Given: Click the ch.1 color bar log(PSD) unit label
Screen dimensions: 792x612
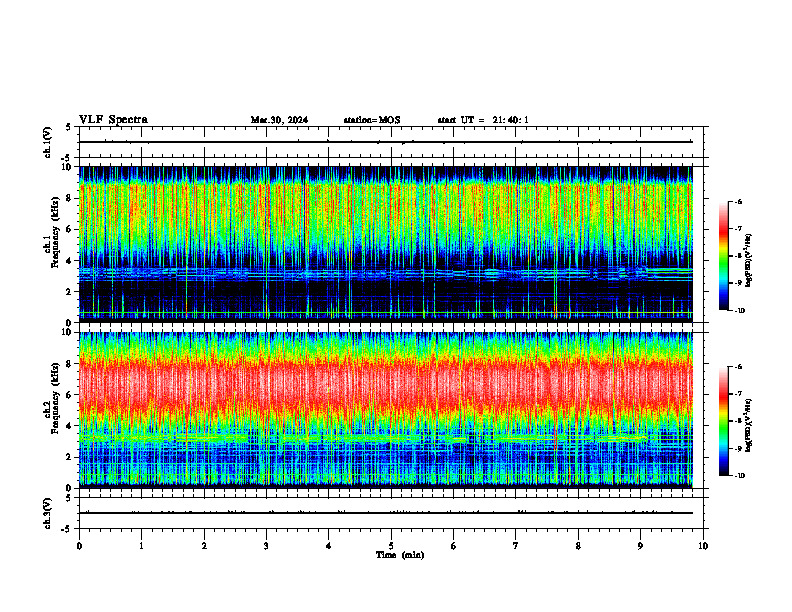Looking at the screenshot, I should (x=750, y=260).
